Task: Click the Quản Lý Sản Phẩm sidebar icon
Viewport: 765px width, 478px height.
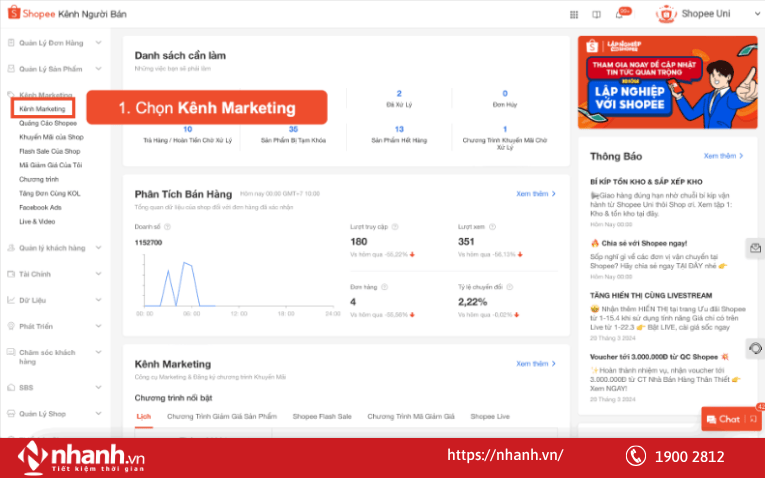Action: coord(11,69)
